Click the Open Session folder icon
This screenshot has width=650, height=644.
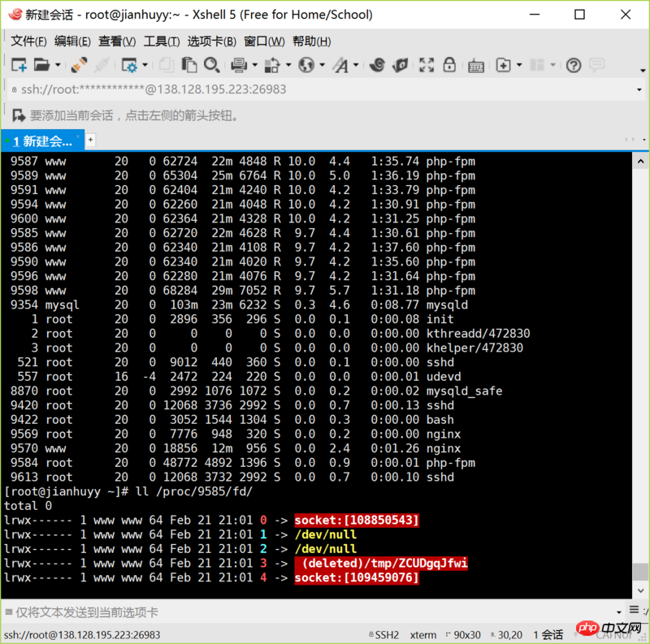pos(41,65)
